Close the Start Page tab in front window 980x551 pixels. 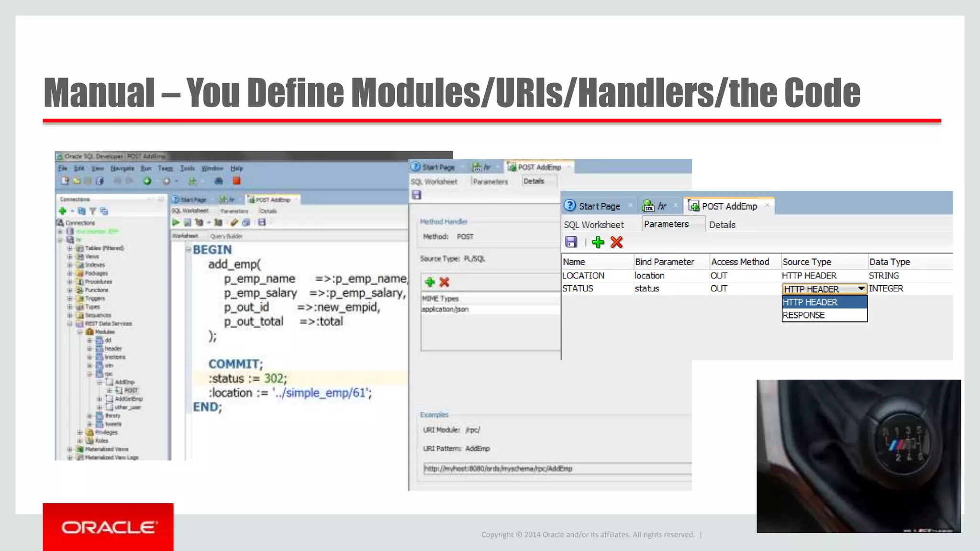pyautogui.click(x=630, y=205)
